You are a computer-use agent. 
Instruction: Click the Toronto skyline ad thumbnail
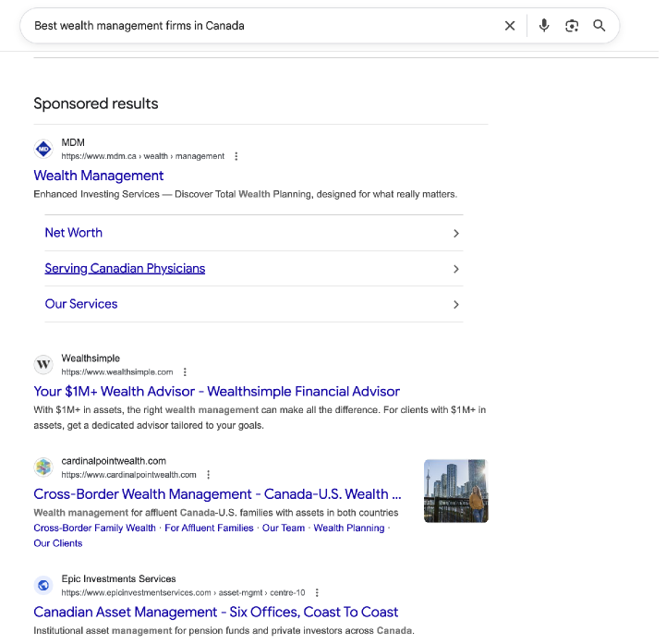click(x=455, y=491)
